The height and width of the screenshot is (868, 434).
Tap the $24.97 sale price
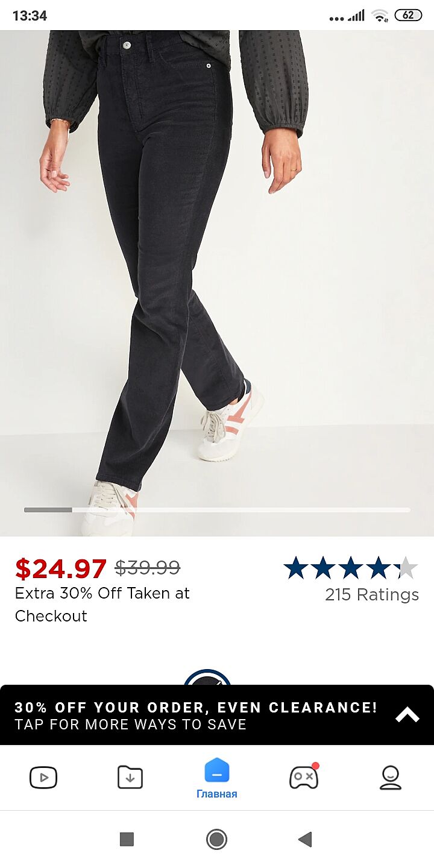coord(61,568)
